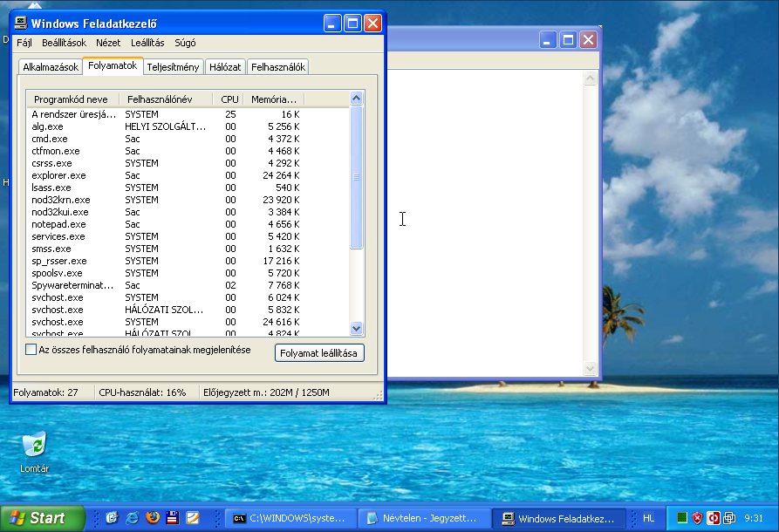Screen dimensions: 779x532
Task: Click the notepad-pencil Quick Launch icon
Action: pyautogui.click(x=193, y=518)
